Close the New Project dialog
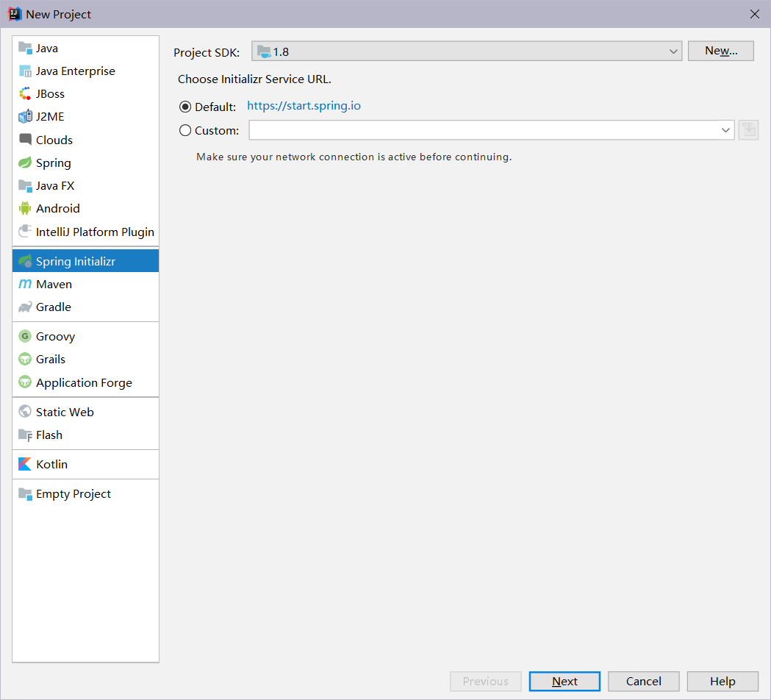Screen dimensions: 771x700 click(x=755, y=14)
